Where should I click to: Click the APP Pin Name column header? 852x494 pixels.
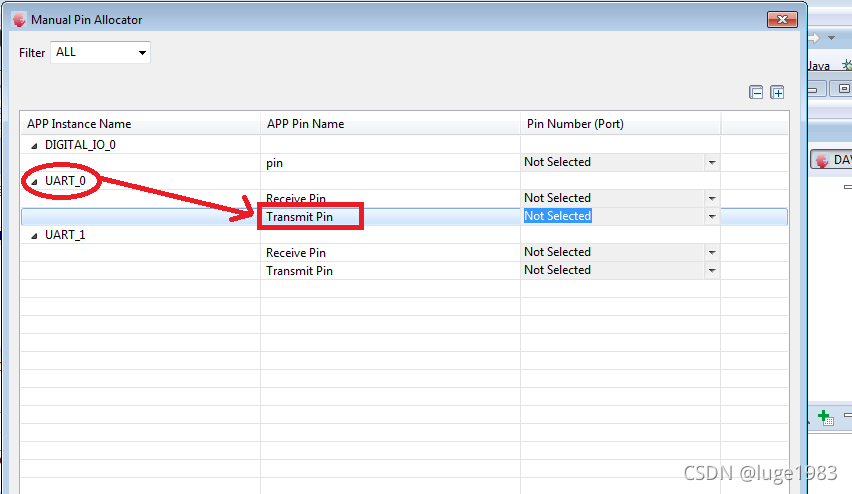click(390, 124)
